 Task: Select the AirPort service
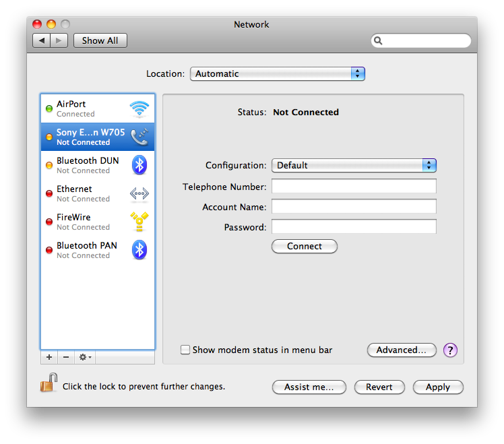98,108
